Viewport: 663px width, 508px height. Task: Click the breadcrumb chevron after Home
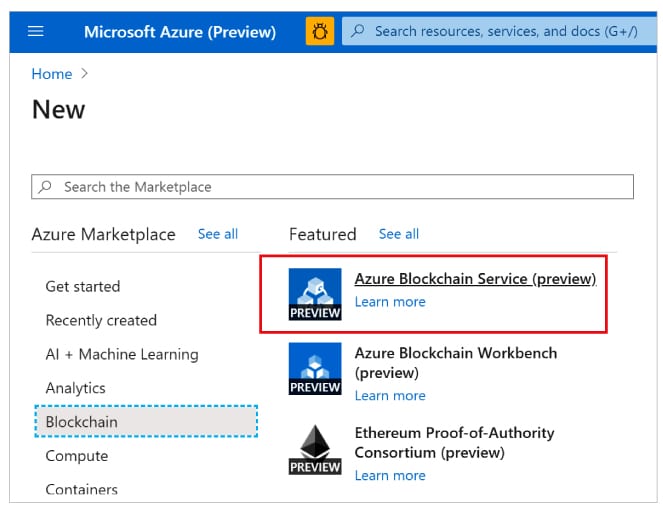pyautogui.click(x=85, y=74)
